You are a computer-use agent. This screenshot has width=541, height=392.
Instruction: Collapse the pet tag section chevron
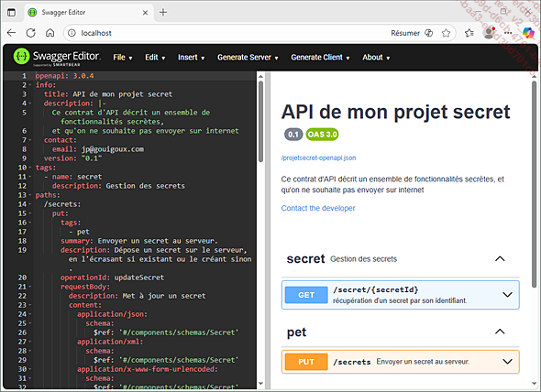[x=500, y=332]
